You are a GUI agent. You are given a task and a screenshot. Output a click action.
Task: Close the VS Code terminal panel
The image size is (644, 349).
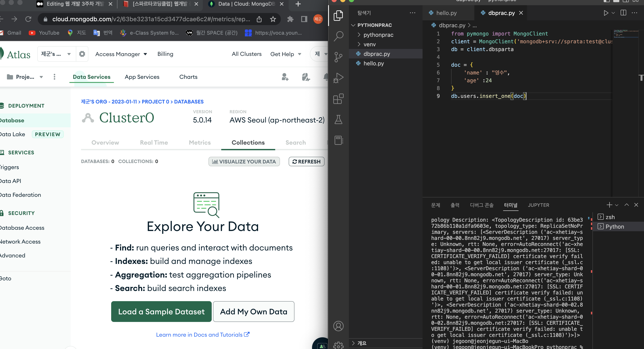(636, 205)
